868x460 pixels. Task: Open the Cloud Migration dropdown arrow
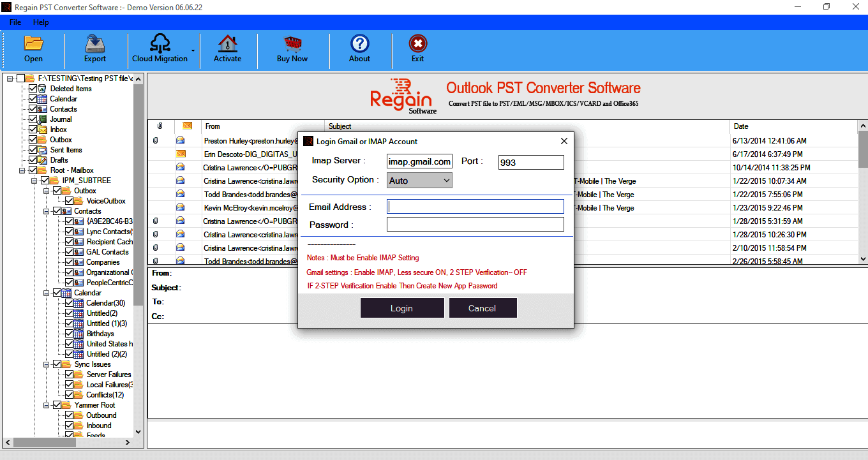(193, 50)
